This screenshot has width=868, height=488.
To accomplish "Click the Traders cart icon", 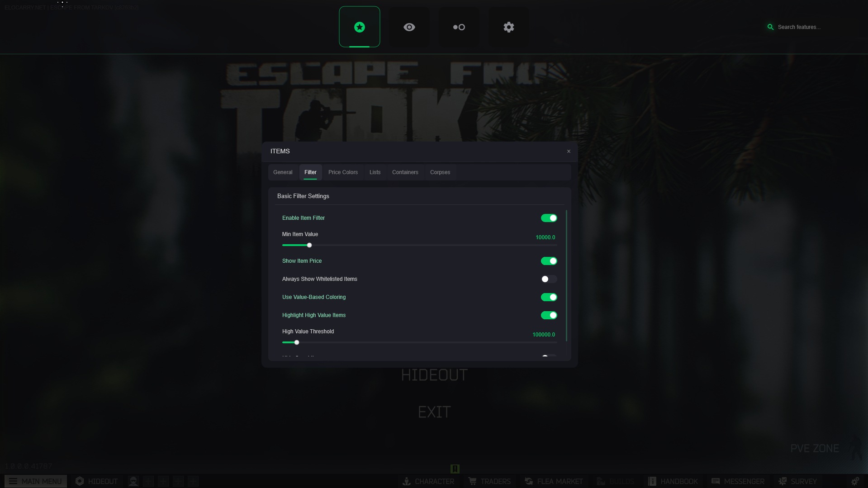I will click(472, 481).
